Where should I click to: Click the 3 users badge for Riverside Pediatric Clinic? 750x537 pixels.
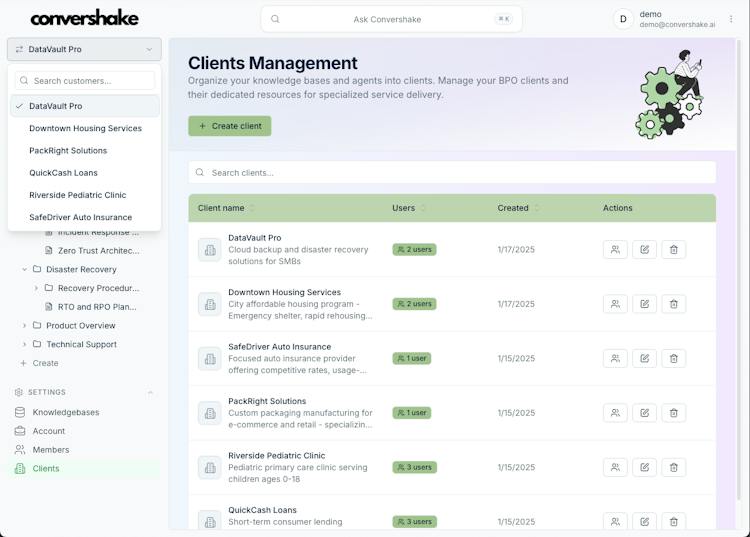[415, 468]
